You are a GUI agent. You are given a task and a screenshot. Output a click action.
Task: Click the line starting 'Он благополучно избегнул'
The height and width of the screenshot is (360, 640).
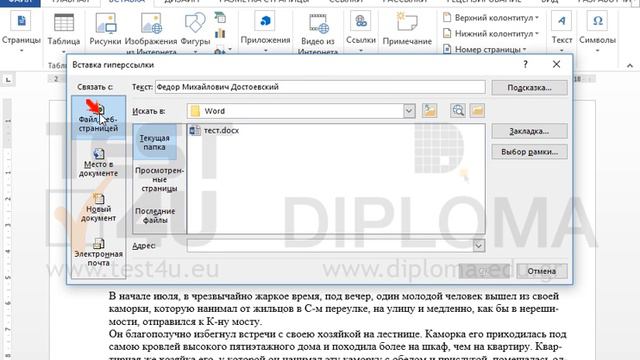[x=338, y=334]
